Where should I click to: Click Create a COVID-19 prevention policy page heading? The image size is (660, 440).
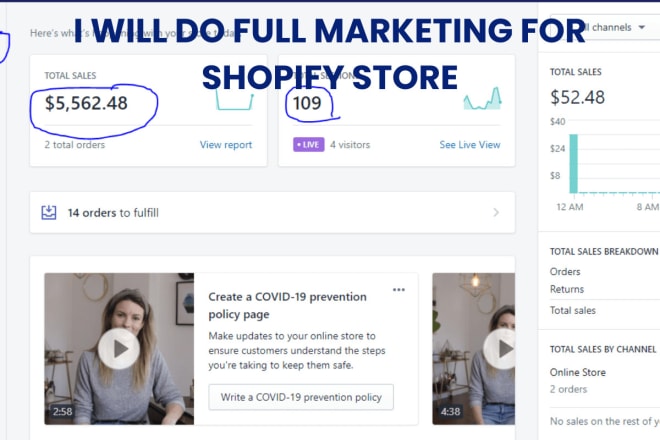click(x=287, y=306)
